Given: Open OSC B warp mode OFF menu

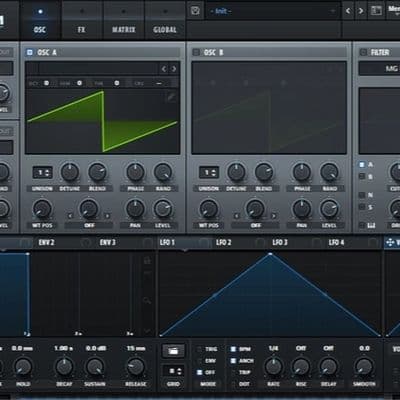Looking at the screenshot, I should point(256,225).
